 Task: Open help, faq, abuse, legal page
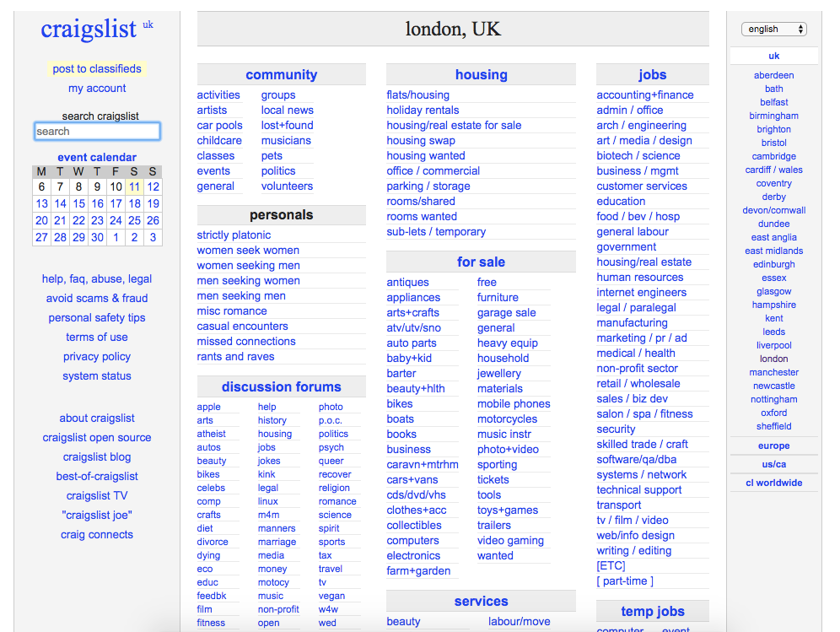[x=97, y=278]
